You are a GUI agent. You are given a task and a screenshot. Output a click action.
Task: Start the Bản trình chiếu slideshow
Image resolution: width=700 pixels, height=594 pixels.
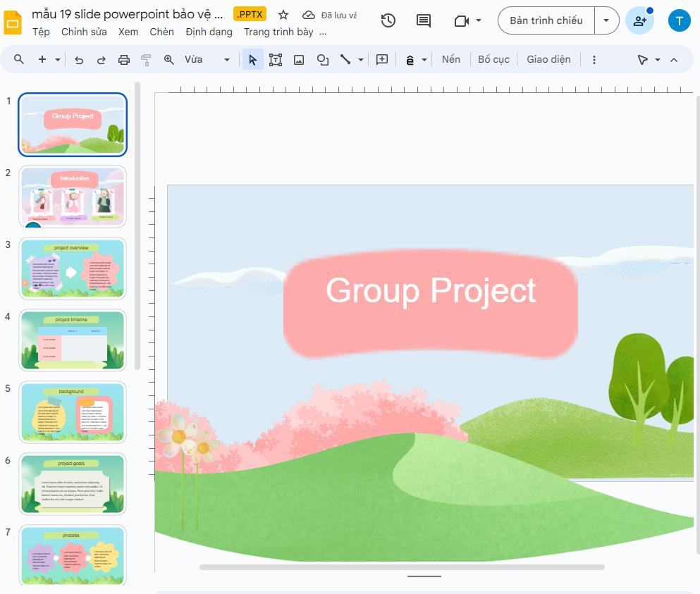548,20
